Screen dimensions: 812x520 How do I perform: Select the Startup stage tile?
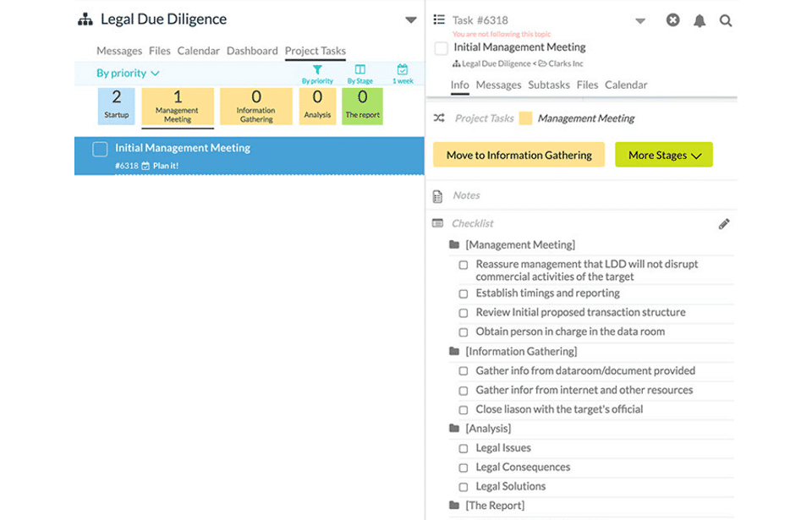117,107
